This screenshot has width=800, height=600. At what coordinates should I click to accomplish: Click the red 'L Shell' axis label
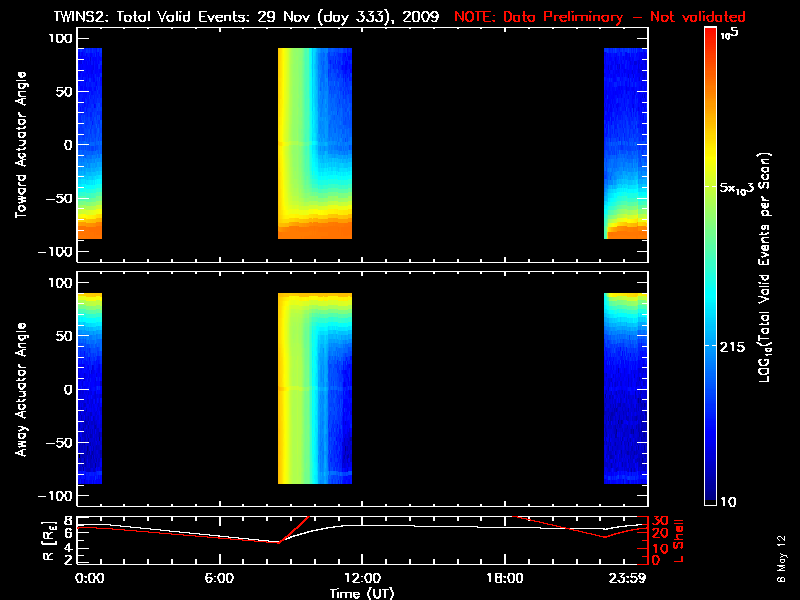coord(680,539)
